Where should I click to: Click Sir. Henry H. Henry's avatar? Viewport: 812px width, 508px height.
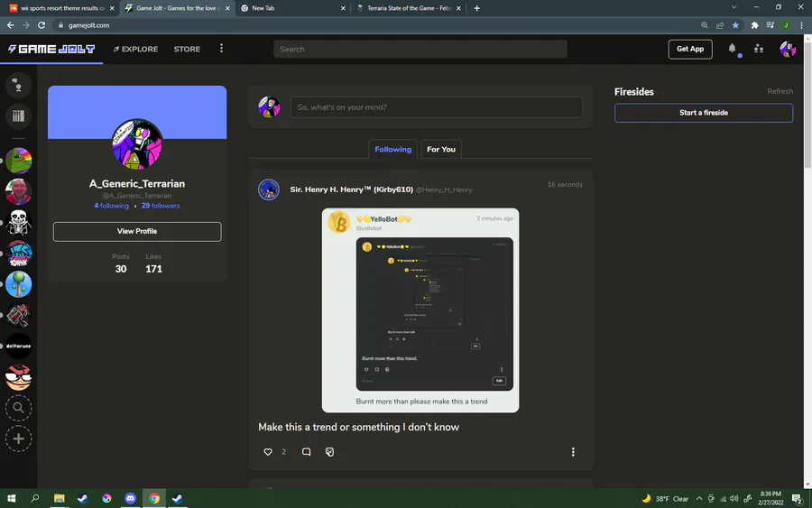(269, 189)
